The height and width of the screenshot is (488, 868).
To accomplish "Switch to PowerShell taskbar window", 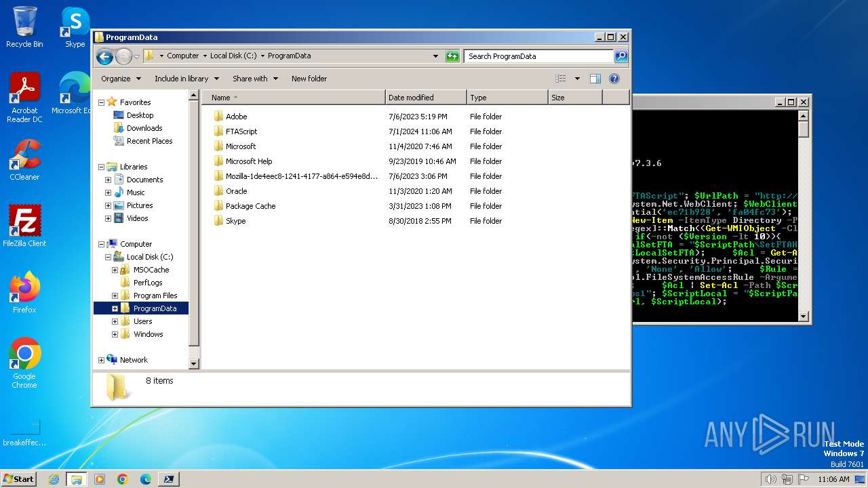I will 169,479.
